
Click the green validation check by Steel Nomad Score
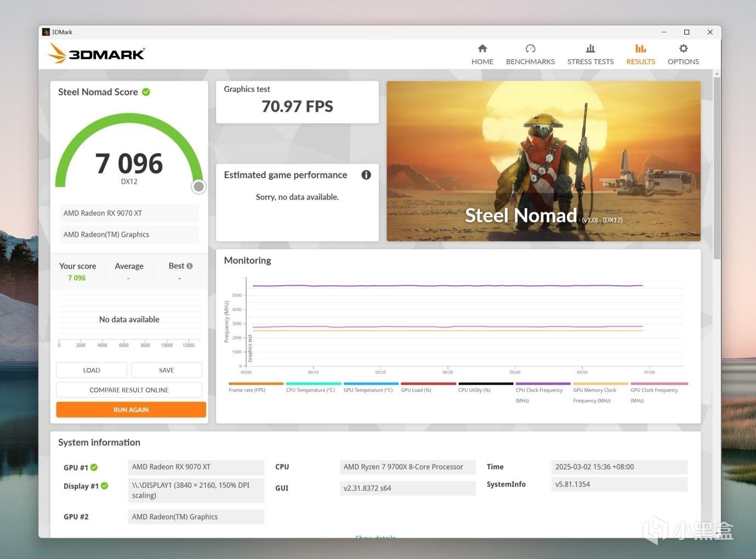[146, 92]
